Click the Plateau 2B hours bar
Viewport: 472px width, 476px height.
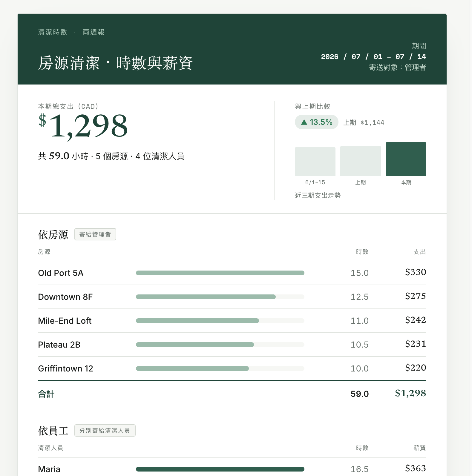pos(220,345)
